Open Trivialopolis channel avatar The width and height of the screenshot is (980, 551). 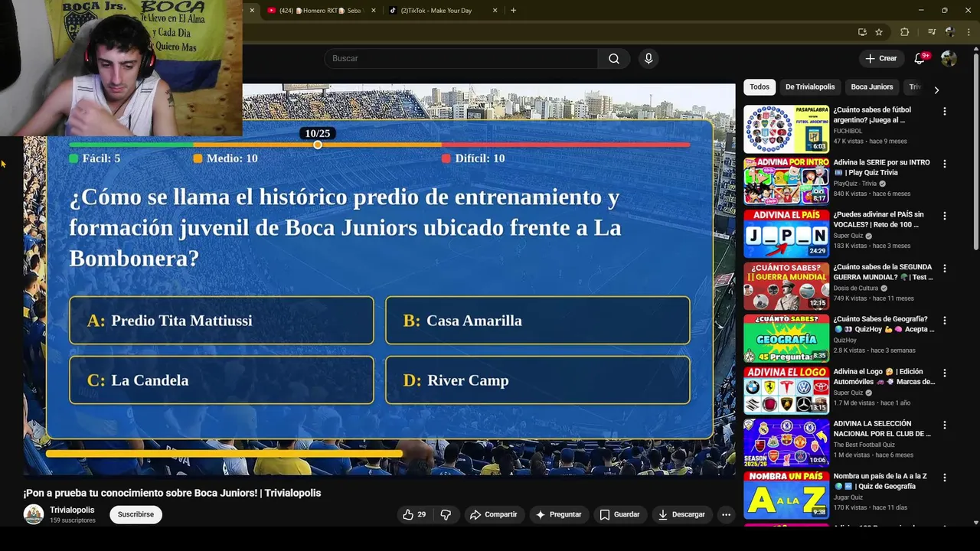tap(33, 514)
